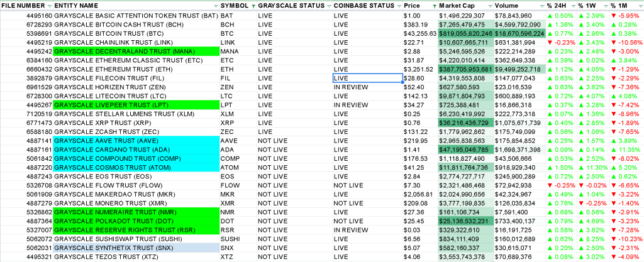Select file number 7120519 cell
Viewport: 644px width, 262px height.
(26, 114)
